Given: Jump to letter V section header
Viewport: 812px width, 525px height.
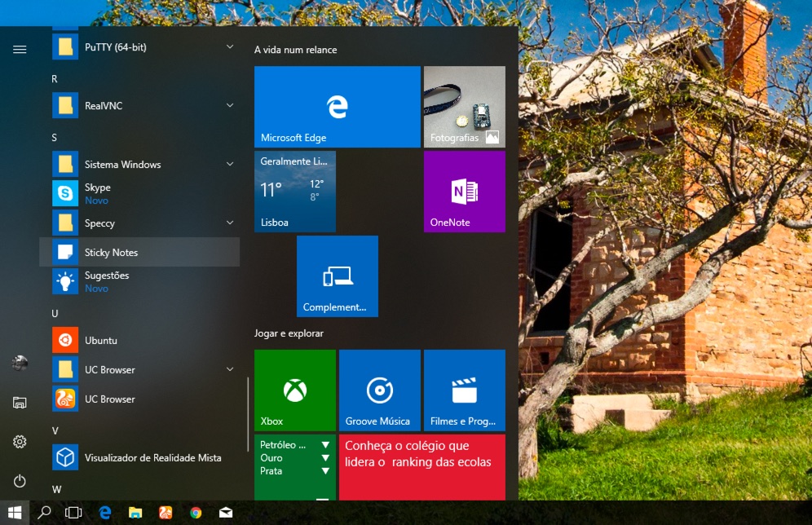Looking at the screenshot, I should click(55, 430).
